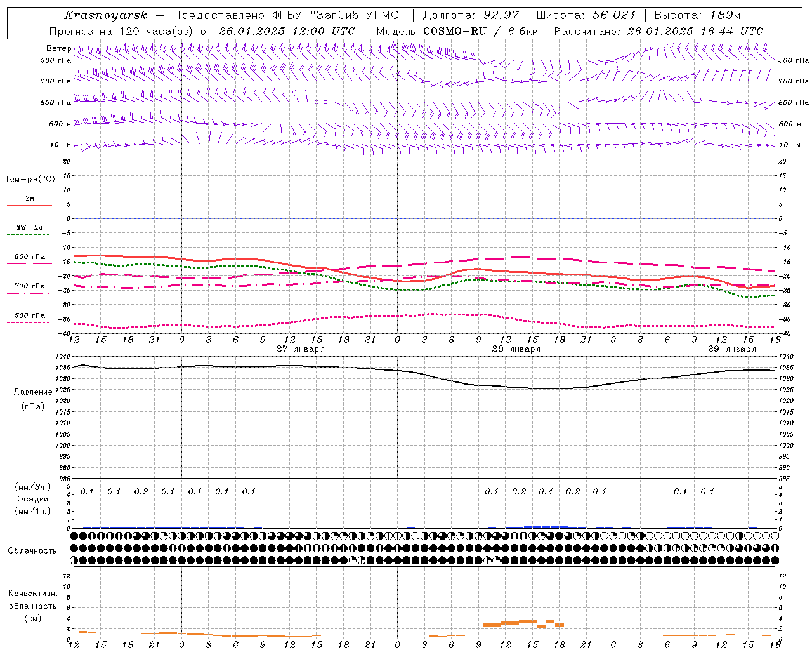Click the '500 гПа' temperature legend entry
This screenshot has width=812, height=650.
coord(30,315)
